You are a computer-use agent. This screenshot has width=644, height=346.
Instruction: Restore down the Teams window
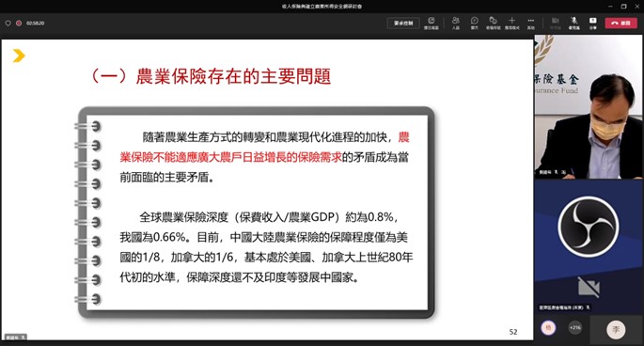click(x=624, y=7)
